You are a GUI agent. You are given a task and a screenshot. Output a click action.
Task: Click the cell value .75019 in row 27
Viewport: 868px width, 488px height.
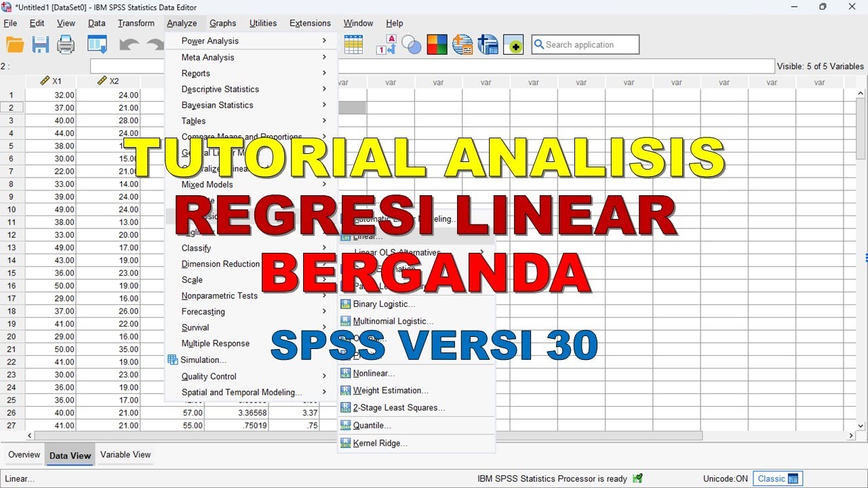(237, 426)
